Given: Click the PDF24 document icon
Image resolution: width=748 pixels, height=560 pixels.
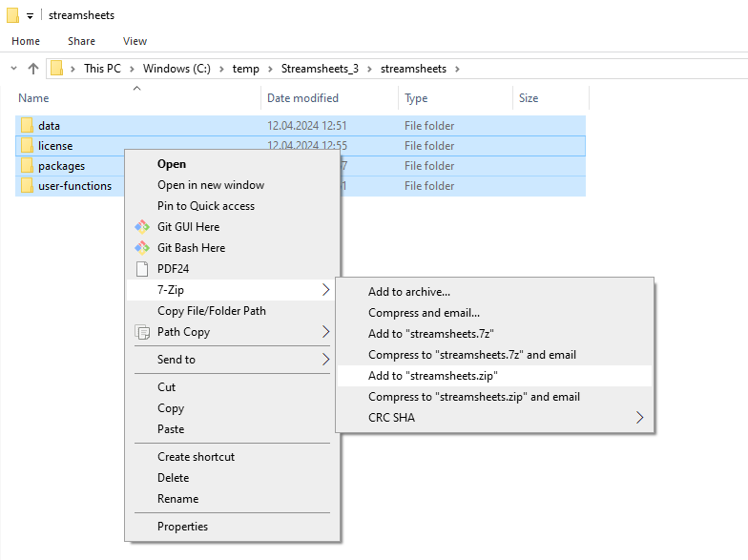Looking at the screenshot, I should pyautogui.click(x=142, y=269).
